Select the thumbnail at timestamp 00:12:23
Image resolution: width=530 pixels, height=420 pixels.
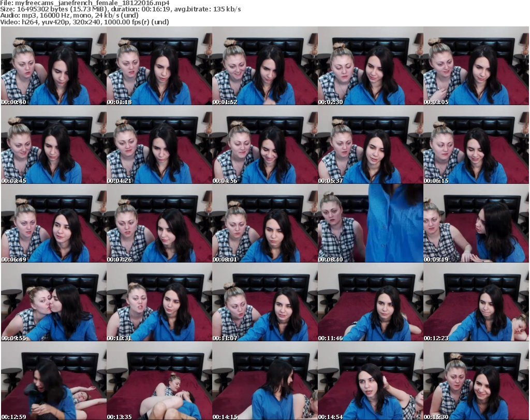(476, 302)
